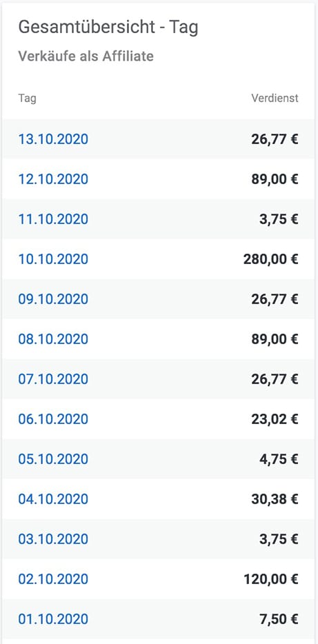The height and width of the screenshot is (644, 318).
Task: Open the 08.10.2020 day link
Action: (x=53, y=339)
